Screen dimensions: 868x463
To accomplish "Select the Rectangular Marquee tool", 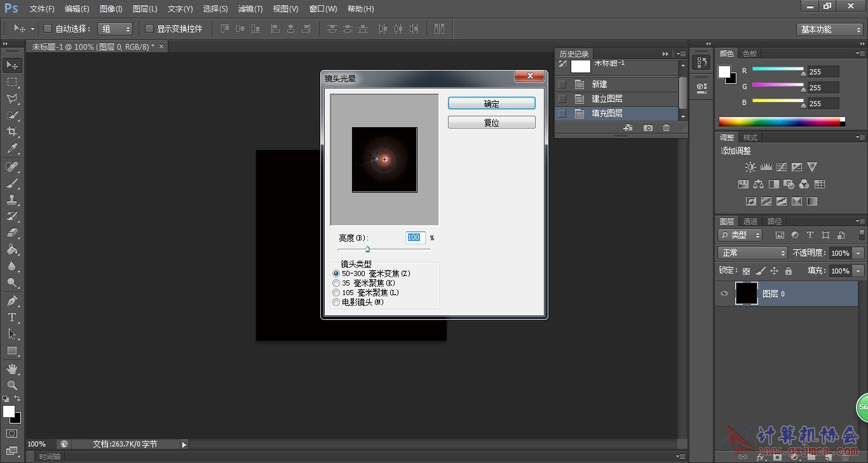I will coord(12,82).
